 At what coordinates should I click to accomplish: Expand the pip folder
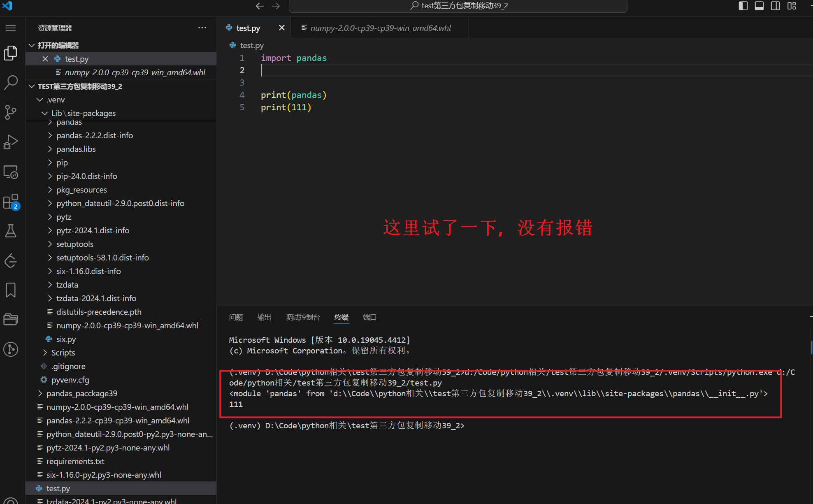pos(121,163)
